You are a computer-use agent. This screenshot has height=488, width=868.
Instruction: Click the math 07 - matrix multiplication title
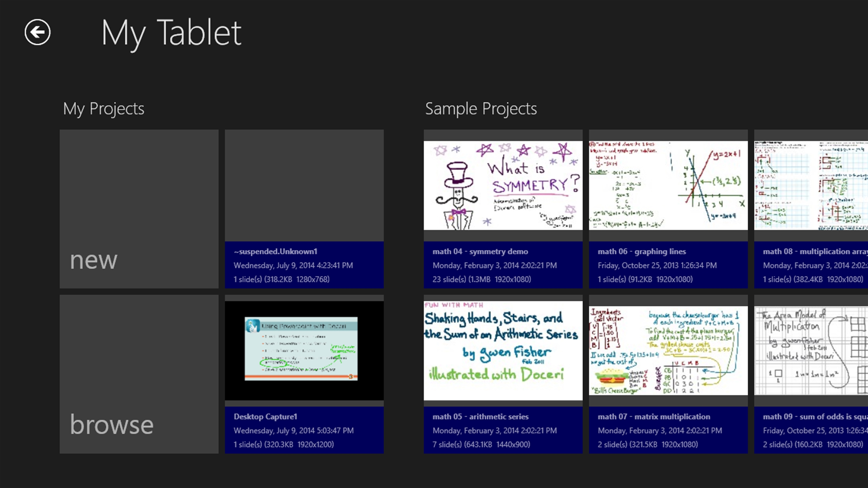point(654,417)
